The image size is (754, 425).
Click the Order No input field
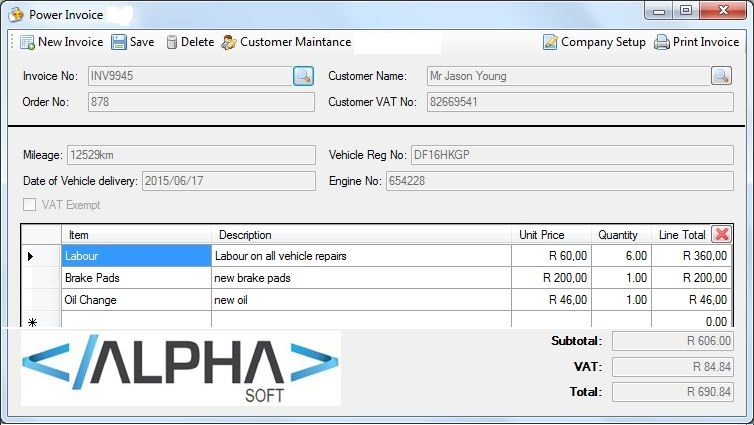point(200,101)
